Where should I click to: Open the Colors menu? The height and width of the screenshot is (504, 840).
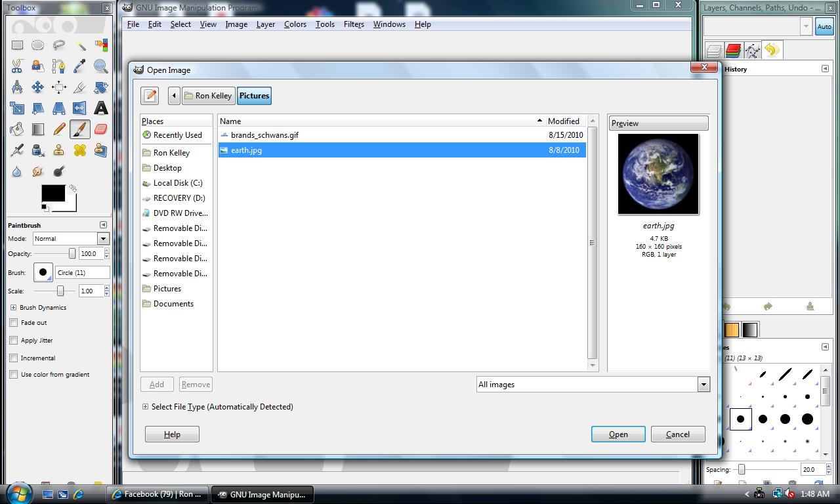pyautogui.click(x=295, y=24)
